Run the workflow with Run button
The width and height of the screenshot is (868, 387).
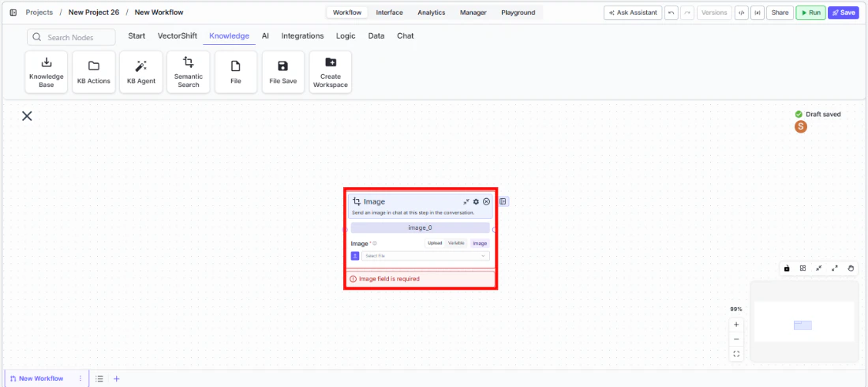(x=811, y=12)
